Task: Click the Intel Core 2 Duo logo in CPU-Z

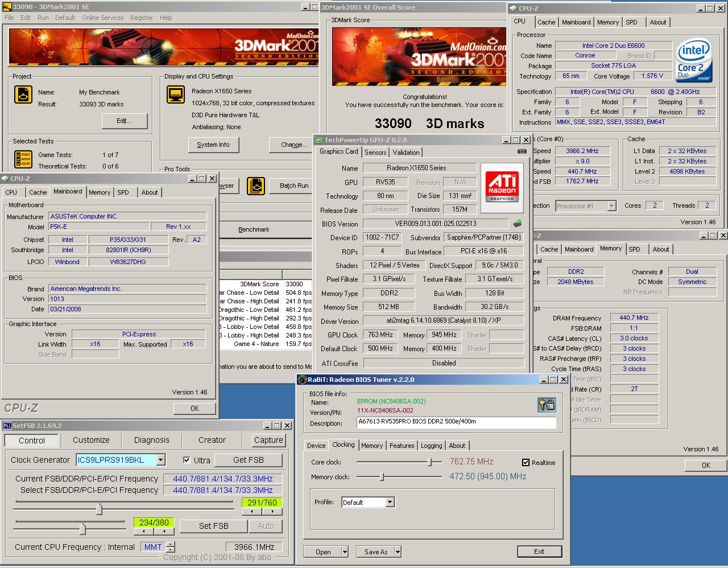Action: point(693,60)
